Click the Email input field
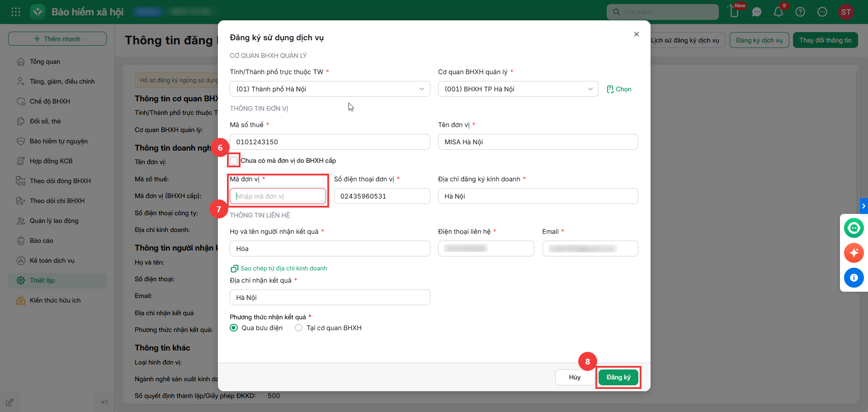The height and width of the screenshot is (412, 868). coord(590,249)
